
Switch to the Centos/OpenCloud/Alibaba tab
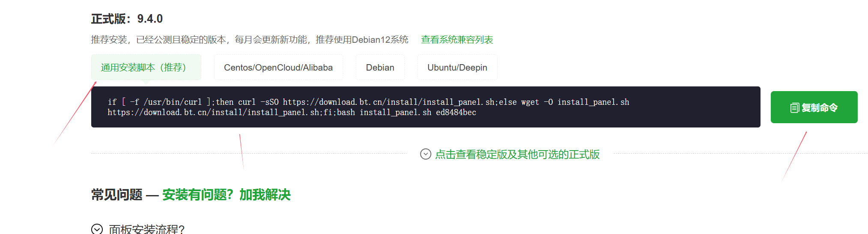pyautogui.click(x=278, y=67)
